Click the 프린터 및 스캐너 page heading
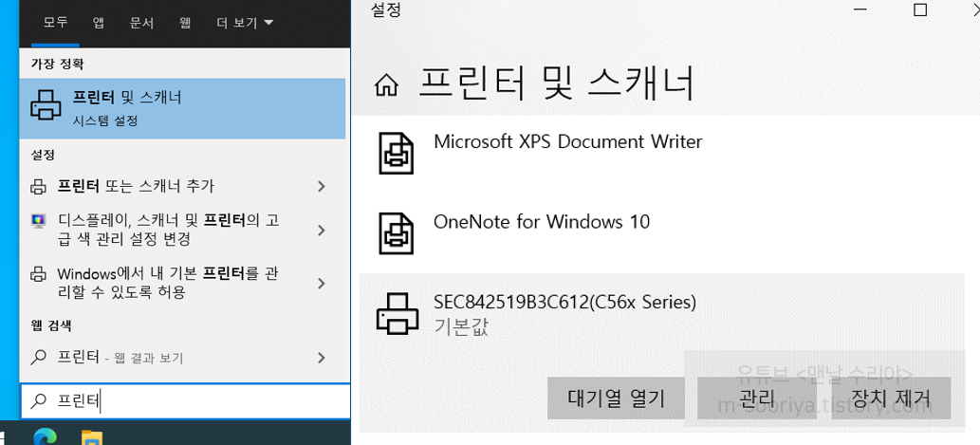 pyautogui.click(x=556, y=83)
